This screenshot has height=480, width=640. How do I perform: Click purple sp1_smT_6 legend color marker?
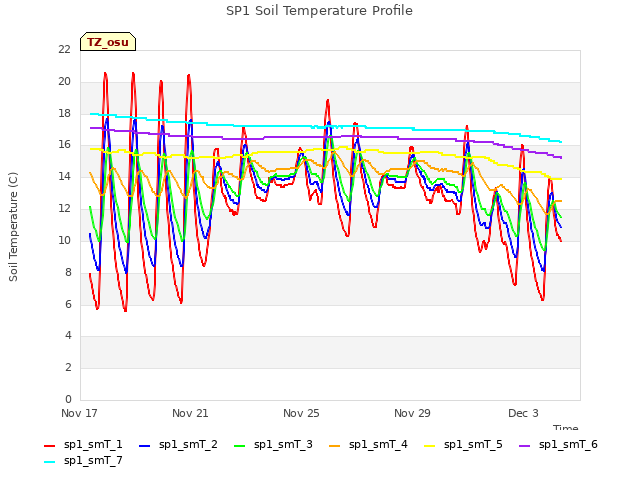click(524, 446)
